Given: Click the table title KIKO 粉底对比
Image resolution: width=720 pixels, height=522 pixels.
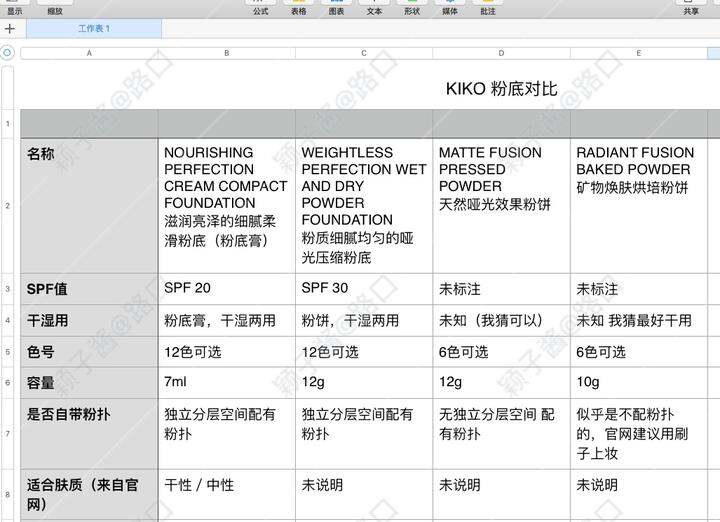Looking at the screenshot, I should [501, 89].
